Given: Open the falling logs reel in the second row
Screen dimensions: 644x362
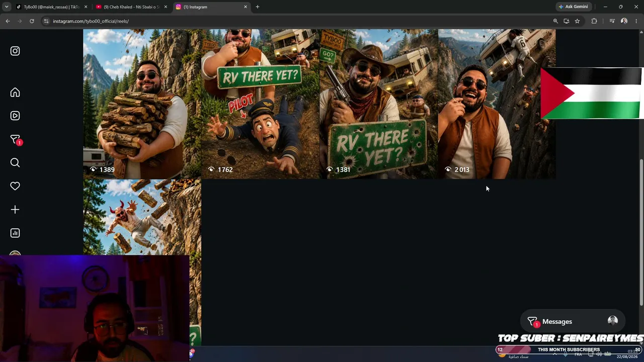Looking at the screenshot, I should 142,217.
